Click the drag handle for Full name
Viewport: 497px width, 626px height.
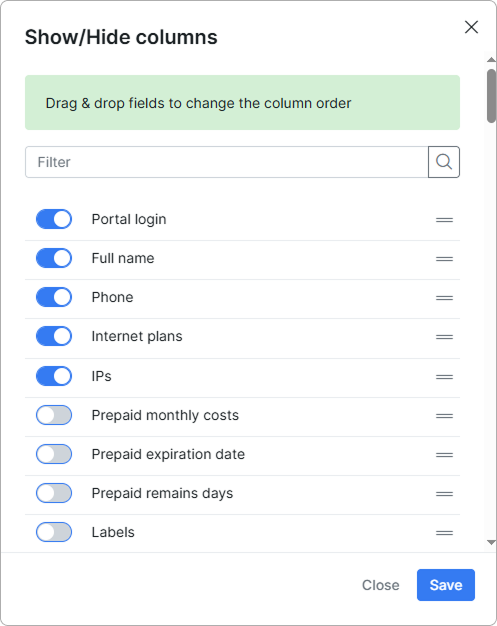[444, 259]
